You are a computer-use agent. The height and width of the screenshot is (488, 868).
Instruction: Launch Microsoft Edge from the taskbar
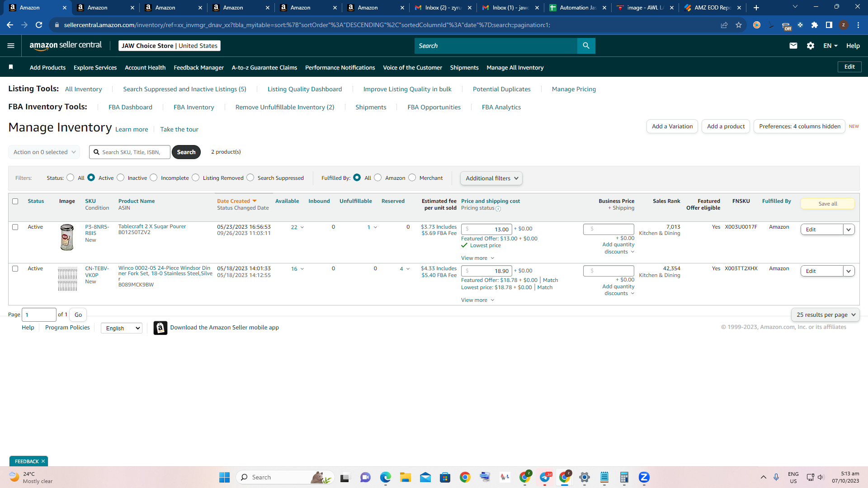(386, 477)
